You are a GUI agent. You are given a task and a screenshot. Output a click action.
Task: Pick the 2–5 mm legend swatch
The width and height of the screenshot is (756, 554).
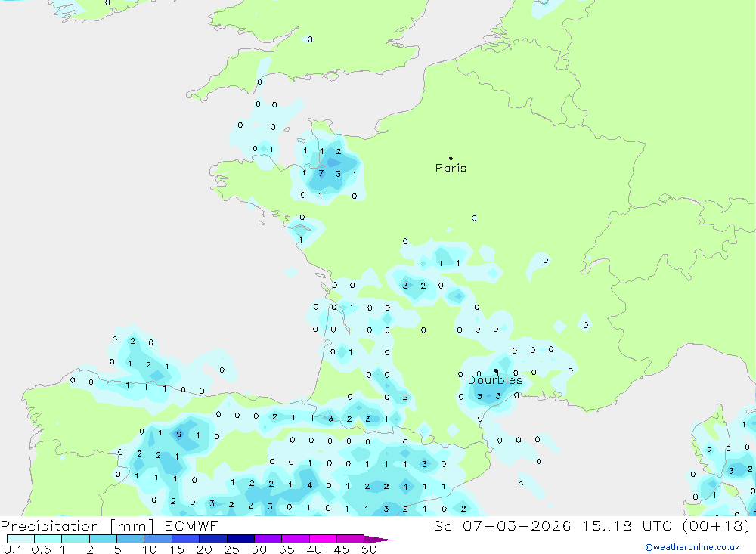[x=103, y=539]
